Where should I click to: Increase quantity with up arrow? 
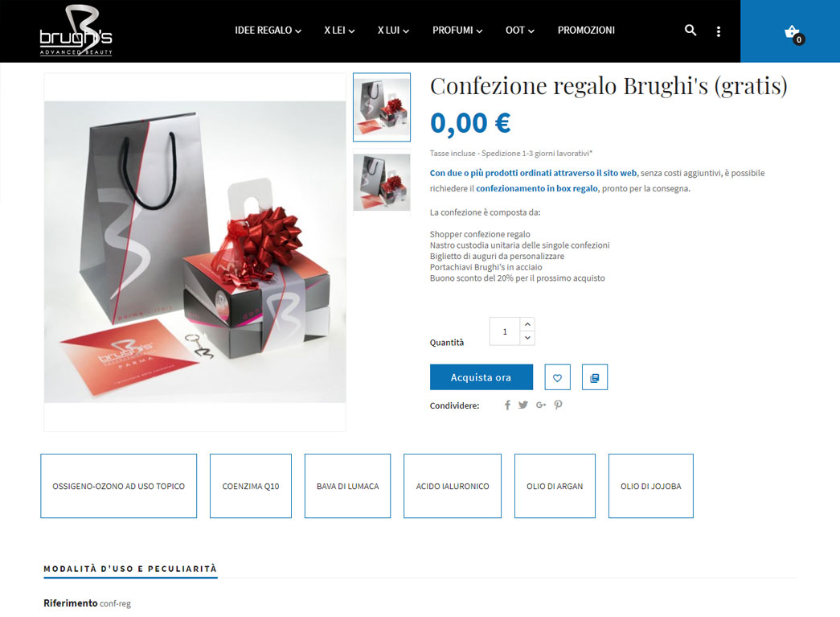click(527, 324)
